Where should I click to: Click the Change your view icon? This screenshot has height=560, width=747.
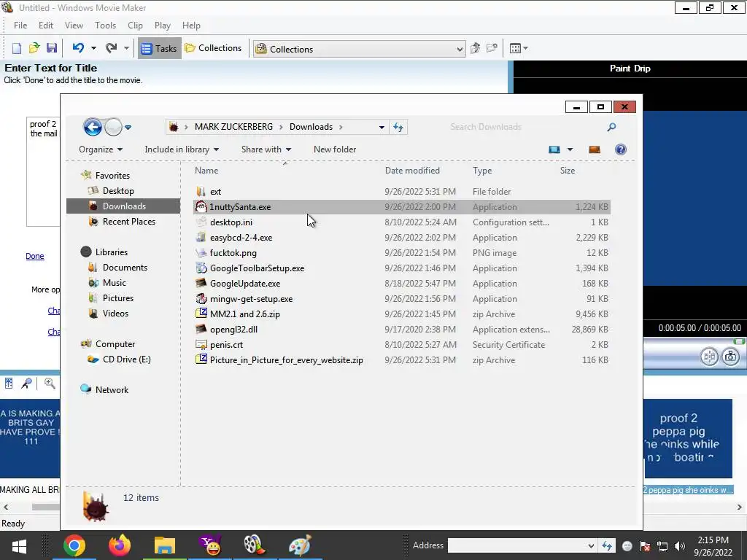pos(554,149)
